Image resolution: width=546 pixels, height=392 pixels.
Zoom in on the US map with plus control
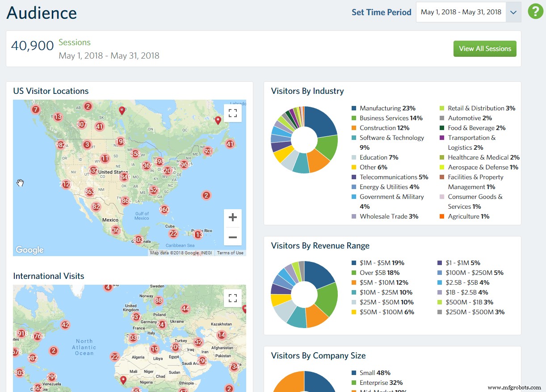coord(233,217)
